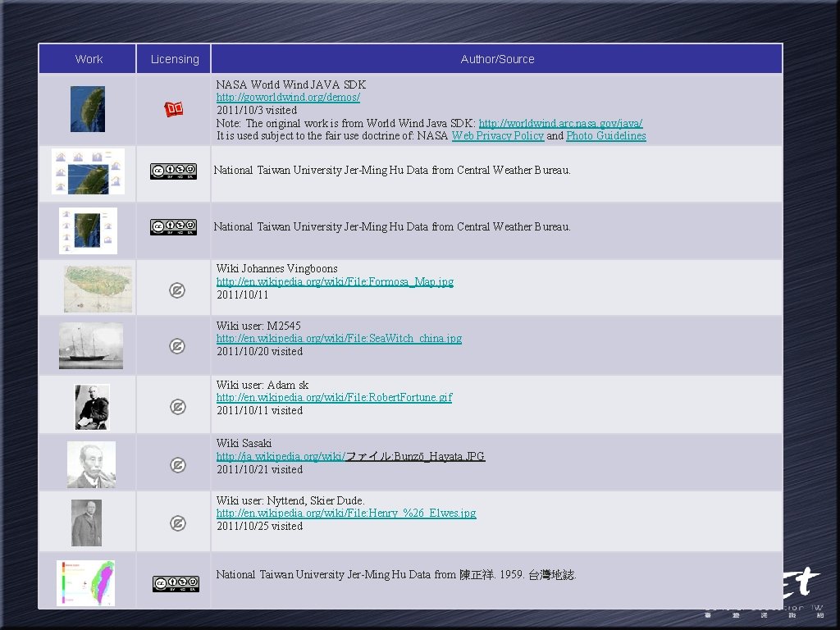Click the second-row Taiwan weather data thumbnail
This screenshot has width=840, height=630.
(x=88, y=171)
